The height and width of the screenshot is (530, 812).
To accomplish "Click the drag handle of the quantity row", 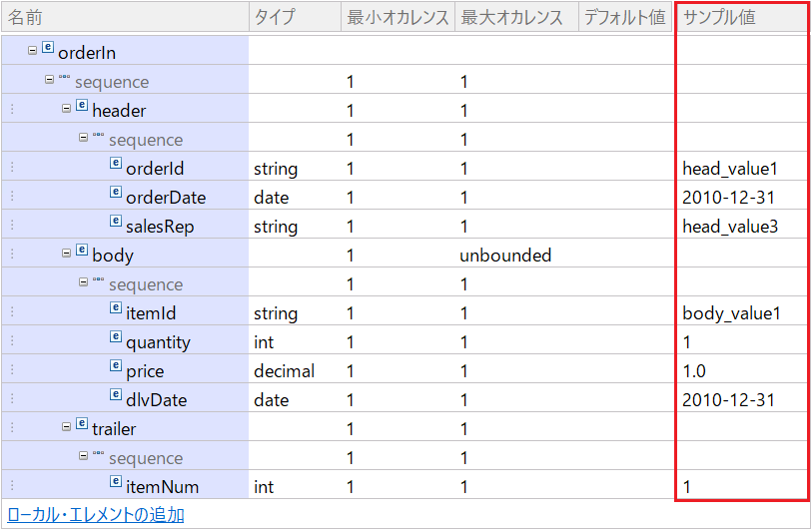I will 12,340.
